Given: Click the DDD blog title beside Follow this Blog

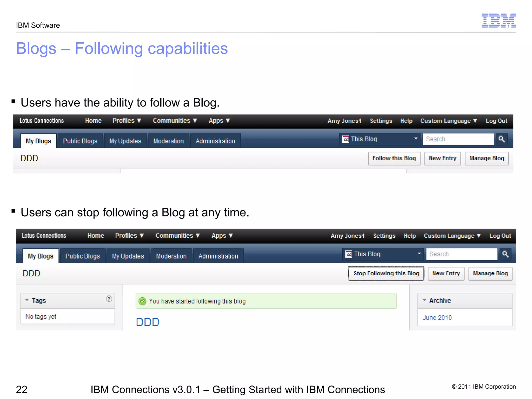Looking at the screenshot, I should point(29,158).
